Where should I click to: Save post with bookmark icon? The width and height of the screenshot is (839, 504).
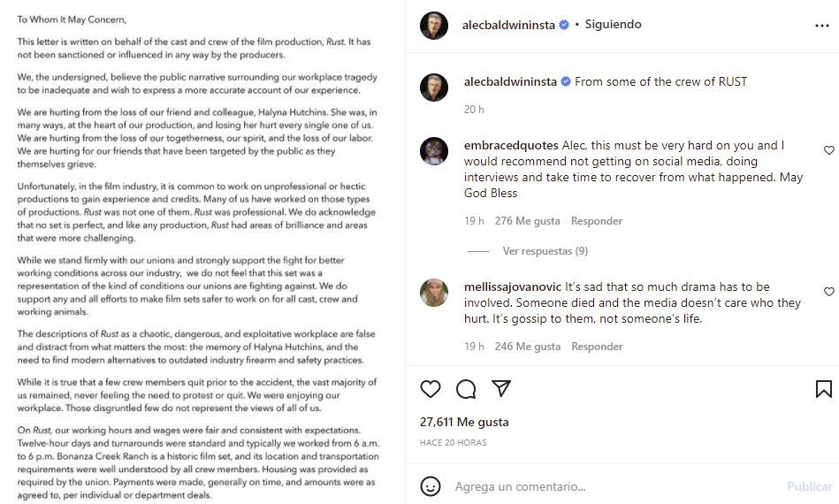coord(823,389)
